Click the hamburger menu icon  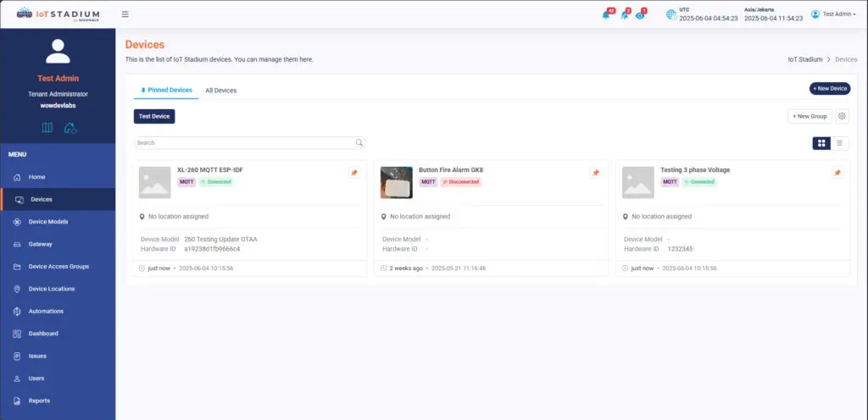(x=125, y=14)
